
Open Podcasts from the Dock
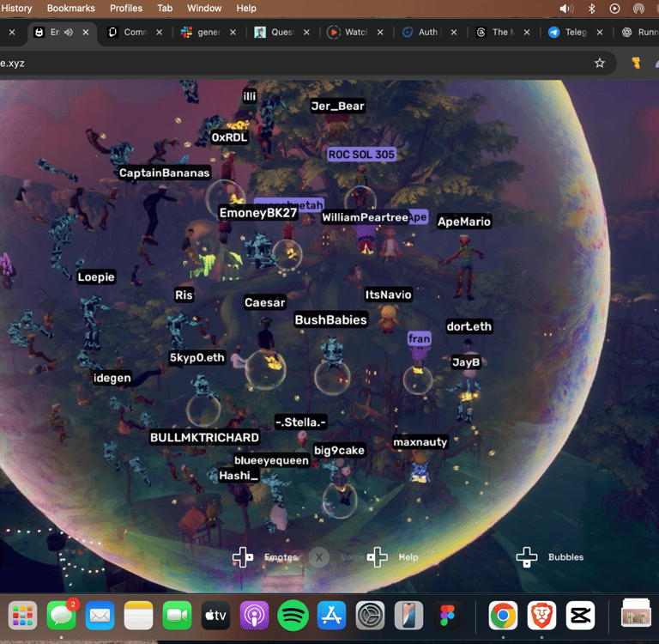[x=254, y=616]
